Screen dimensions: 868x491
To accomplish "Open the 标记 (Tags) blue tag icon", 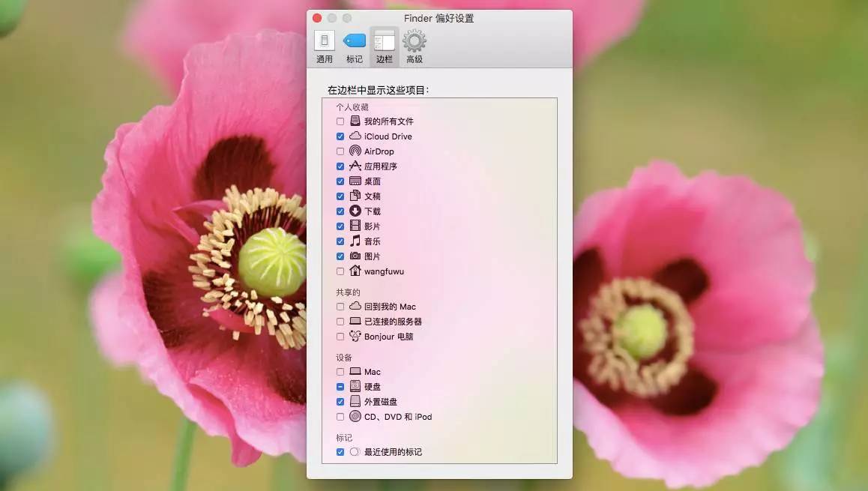I will 354,41.
